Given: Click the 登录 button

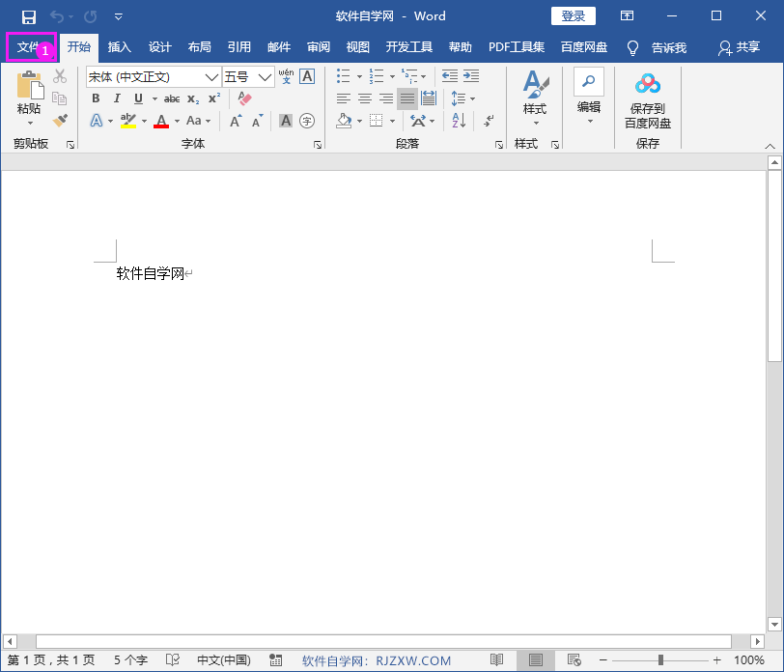Looking at the screenshot, I should tap(573, 16).
